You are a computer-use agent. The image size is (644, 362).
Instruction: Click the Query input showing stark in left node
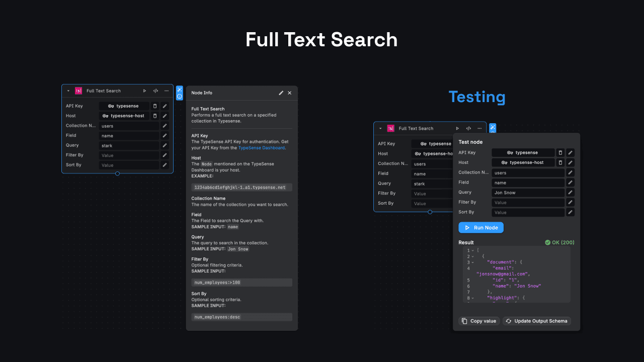129,145
